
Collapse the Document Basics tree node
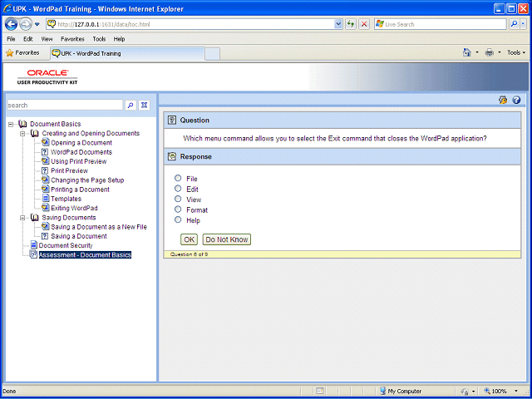[11, 124]
